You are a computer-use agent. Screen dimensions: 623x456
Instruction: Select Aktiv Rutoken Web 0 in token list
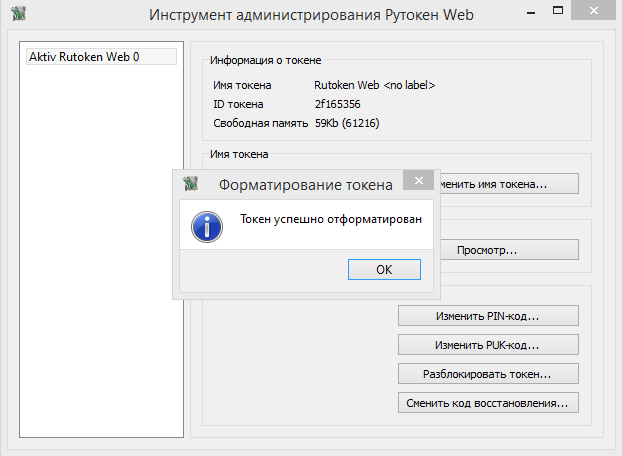pyautogui.click(x=101, y=57)
